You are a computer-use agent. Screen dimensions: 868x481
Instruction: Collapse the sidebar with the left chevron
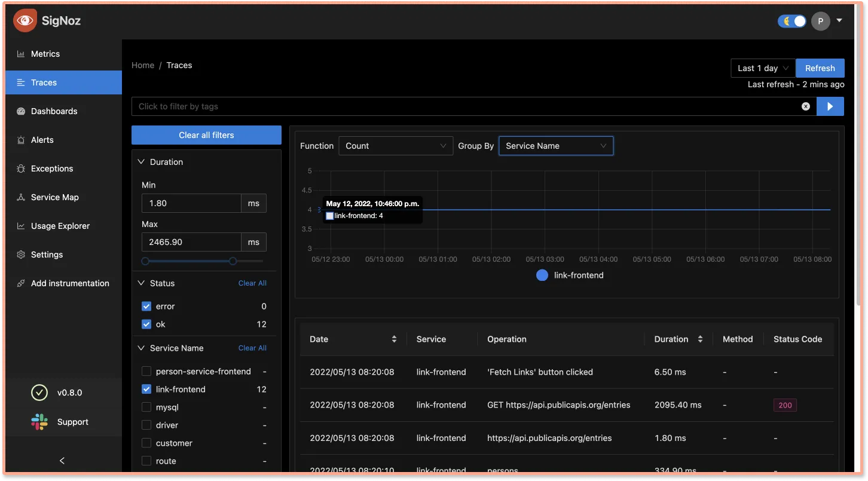point(62,461)
